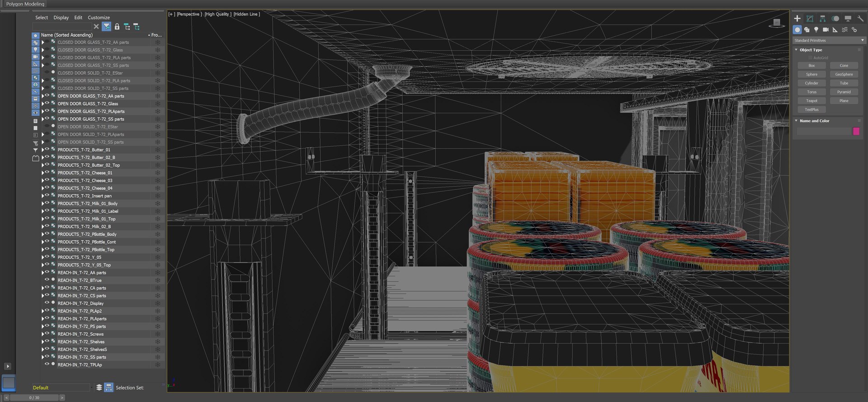Select the Shapes category in Create panel
The height and width of the screenshot is (402, 868).
point(807,30)
